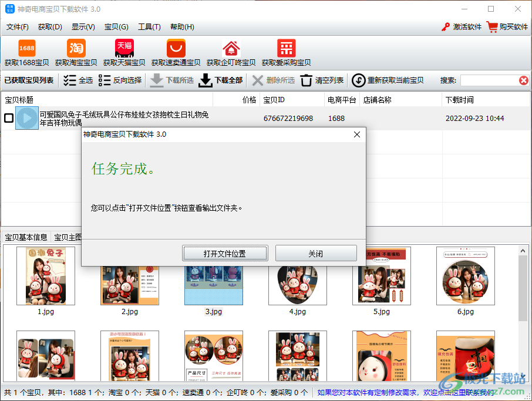Switch to the 宝贝基本信息 tab
The width and height of the screenshot is (532, 401).
tap(26, 237)
